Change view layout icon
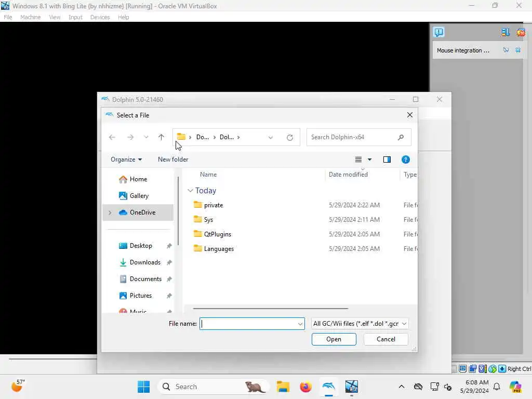The image size is (532, 399). coord(358,159)
